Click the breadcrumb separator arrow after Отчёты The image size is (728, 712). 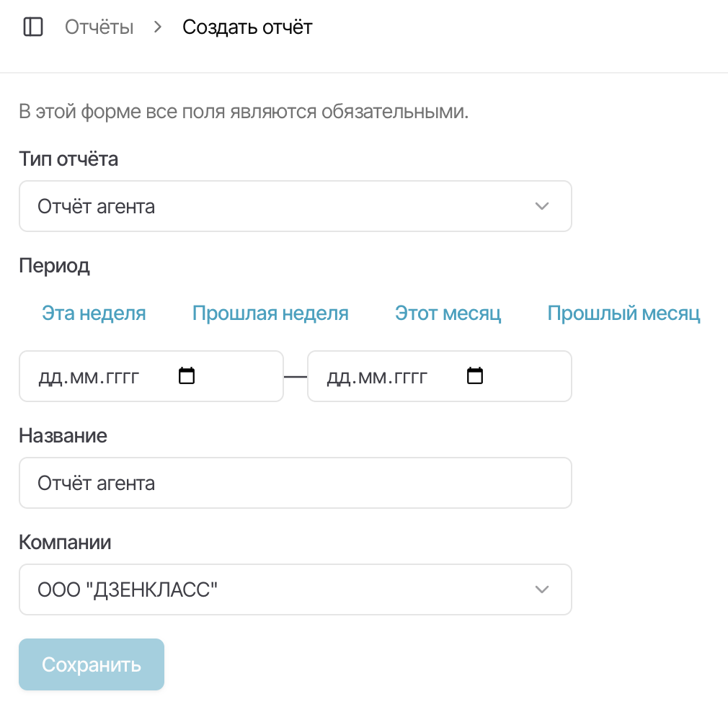[x=158, y=28]
